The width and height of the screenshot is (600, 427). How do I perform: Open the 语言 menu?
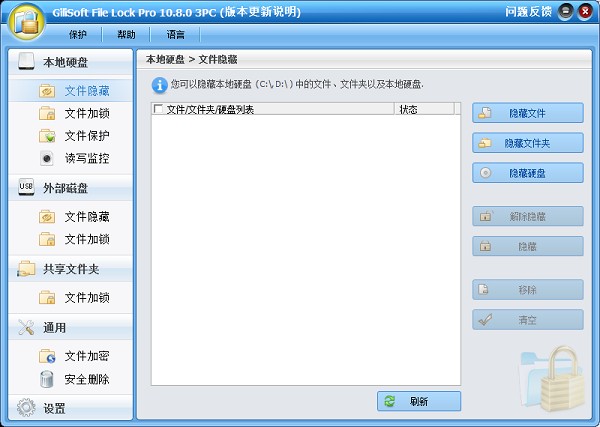(x=175, y=34)
